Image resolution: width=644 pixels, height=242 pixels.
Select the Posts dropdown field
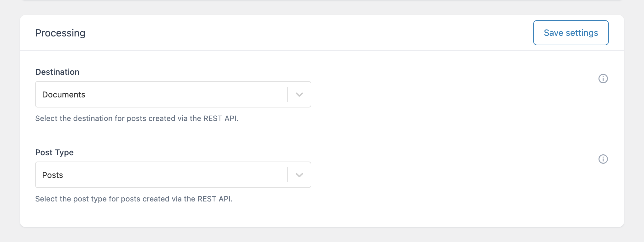click(x=173, y=175)
